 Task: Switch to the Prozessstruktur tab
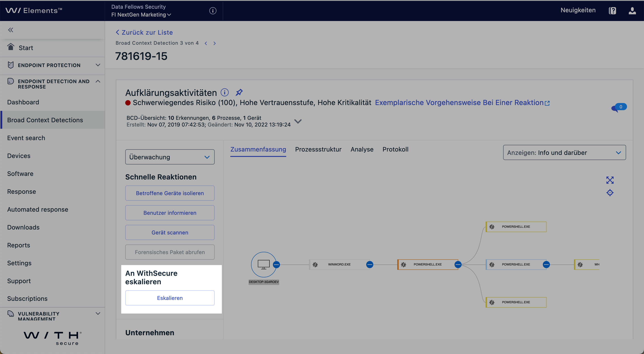[318, 149]
